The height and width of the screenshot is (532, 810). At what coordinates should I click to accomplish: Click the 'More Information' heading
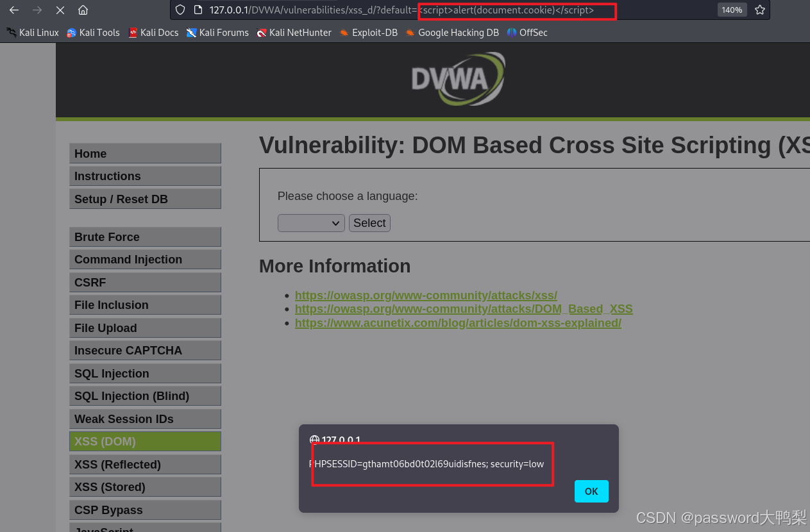335,266
